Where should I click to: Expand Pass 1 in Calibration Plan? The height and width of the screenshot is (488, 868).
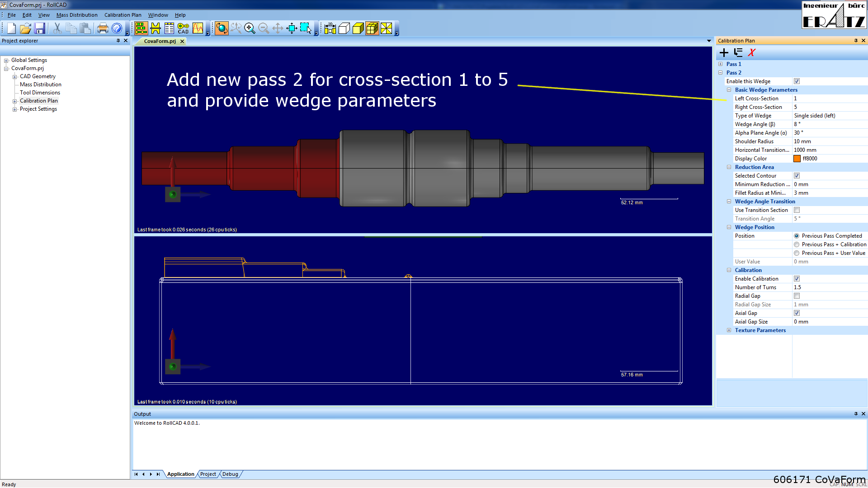(x=720, y=64)
